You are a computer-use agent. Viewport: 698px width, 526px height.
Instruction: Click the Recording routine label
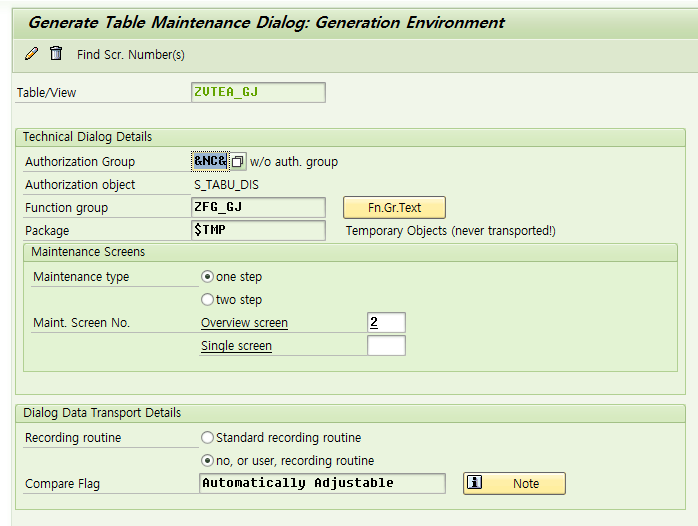[x=73, y=437]
